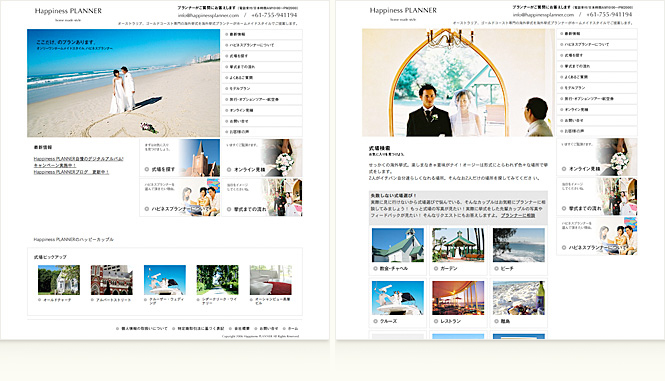Click ハピネスプランナーについて banner on home page

point(180,198)
